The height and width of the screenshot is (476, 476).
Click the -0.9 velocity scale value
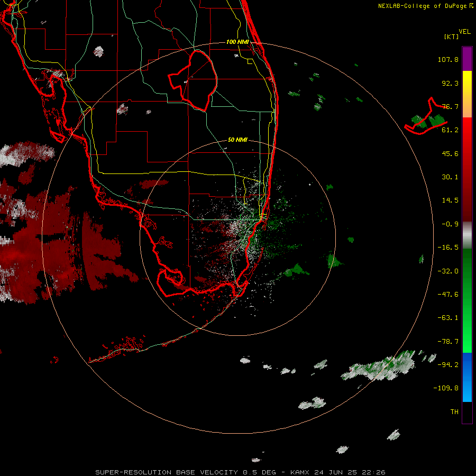[450, 224]
